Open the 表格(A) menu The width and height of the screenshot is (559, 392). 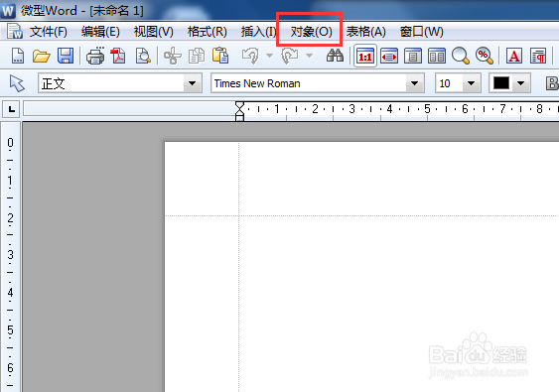click(365, 32)
